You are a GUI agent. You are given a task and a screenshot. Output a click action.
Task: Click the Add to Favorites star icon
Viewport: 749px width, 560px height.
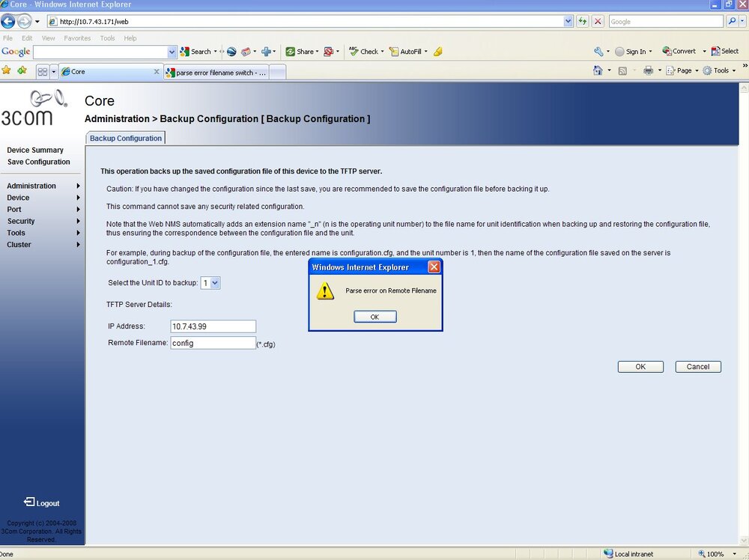pos(22,70)
